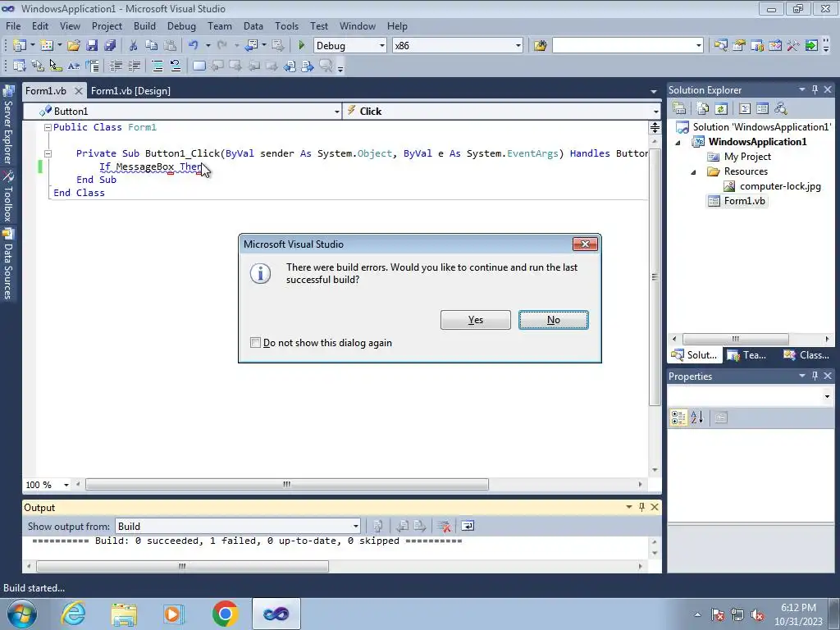Click the New Project toolbar icon
The height and width of the screenshot is (630, 840).
(x=20, y=46)
